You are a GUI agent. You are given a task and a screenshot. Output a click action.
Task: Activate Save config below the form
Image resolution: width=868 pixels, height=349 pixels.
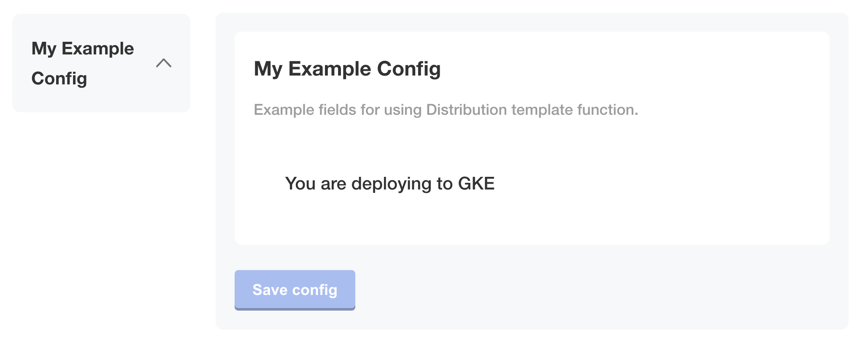[x=295, y=290]
